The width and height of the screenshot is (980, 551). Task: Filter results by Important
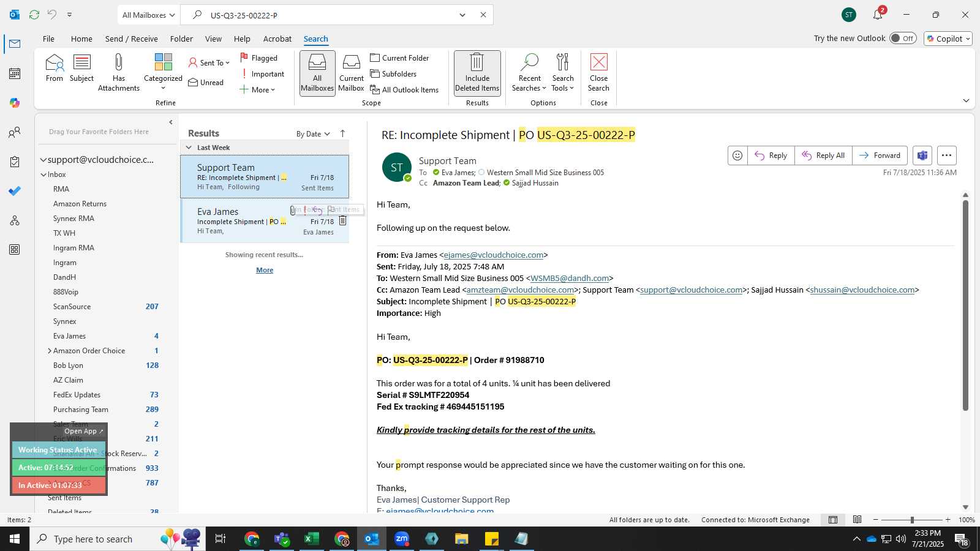point(262,73)
